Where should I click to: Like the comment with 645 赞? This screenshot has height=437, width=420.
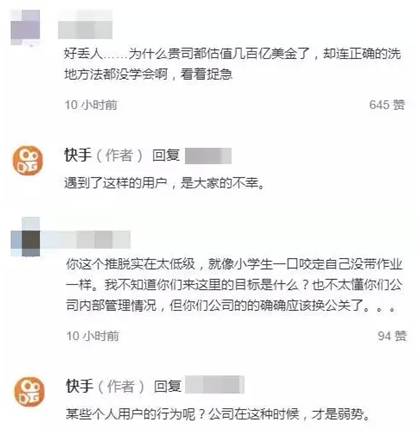click(387, 105)
